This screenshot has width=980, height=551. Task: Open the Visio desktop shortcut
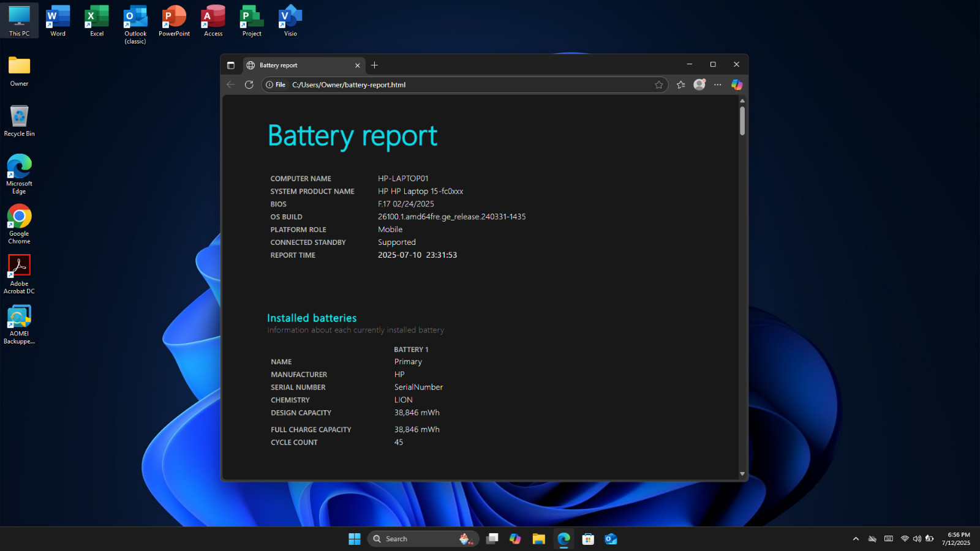pos(290,21)
